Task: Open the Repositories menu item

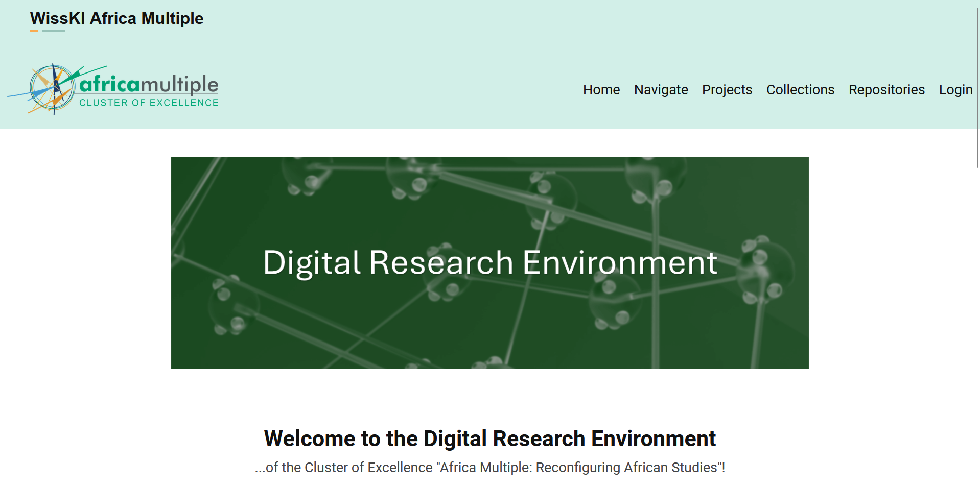Action: 886,90
